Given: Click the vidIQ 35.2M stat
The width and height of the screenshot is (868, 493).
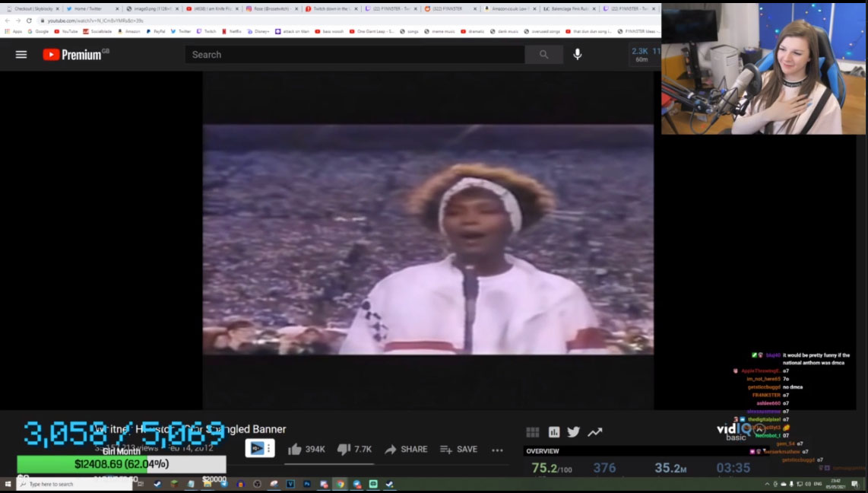Looking at the screenshot, I should tap(670, 468).
